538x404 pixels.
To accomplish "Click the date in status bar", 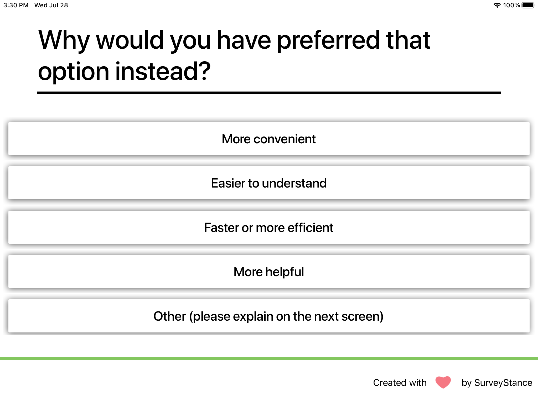I will [51, 5].
